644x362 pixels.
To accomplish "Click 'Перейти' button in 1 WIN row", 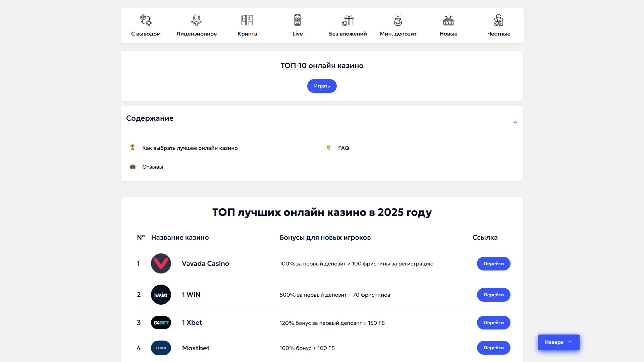I will 493,295.
